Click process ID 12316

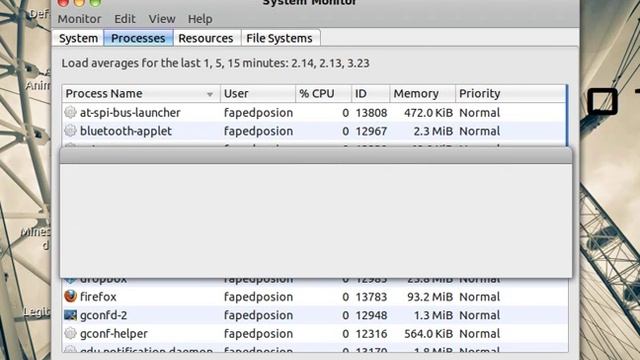click(x=371, y=333)
